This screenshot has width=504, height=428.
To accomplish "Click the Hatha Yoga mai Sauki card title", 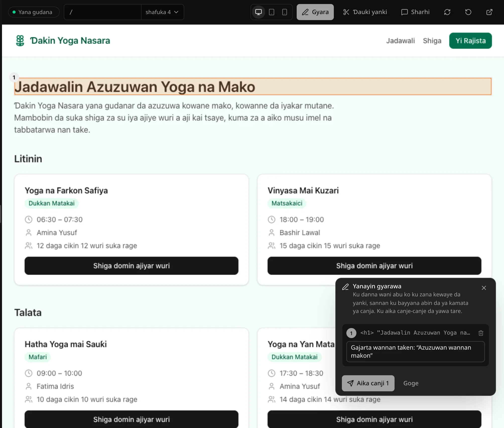I will point(66,344).
